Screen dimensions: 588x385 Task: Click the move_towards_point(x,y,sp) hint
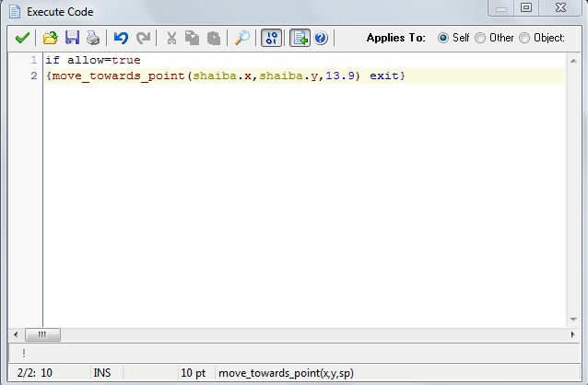(x=286, y=373)
